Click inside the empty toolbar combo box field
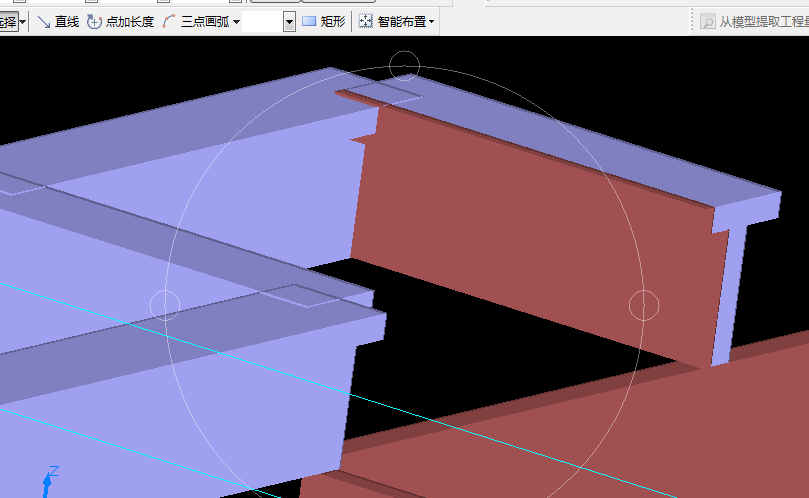 pyautogui.click(x=263, y=22)
